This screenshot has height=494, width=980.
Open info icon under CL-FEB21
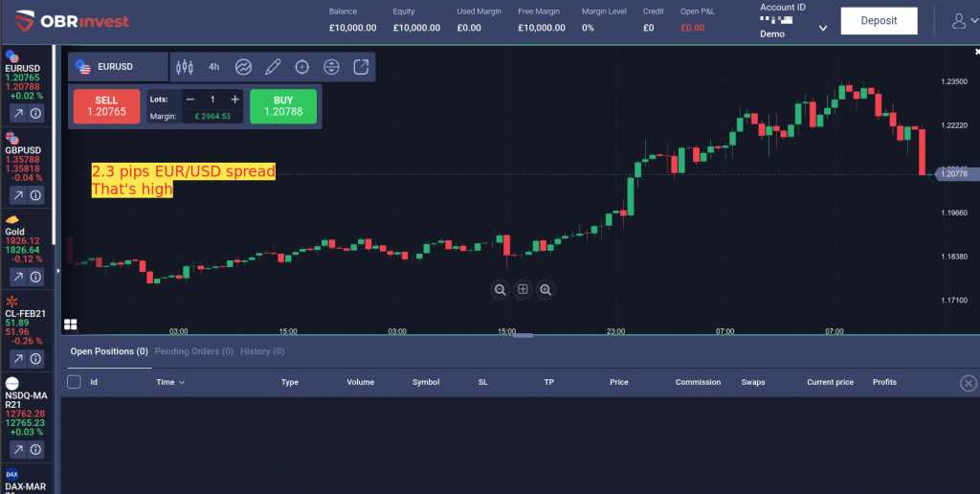point(35,359)
